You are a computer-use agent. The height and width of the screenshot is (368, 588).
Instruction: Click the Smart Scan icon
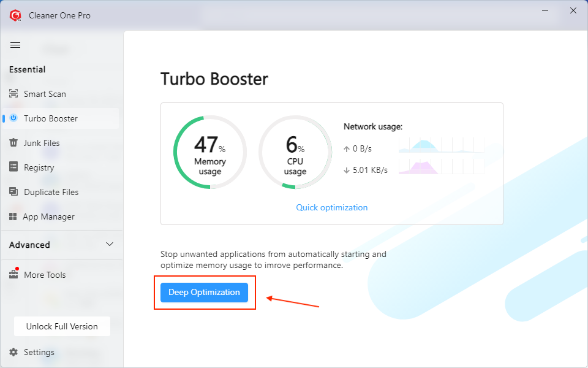13,94
